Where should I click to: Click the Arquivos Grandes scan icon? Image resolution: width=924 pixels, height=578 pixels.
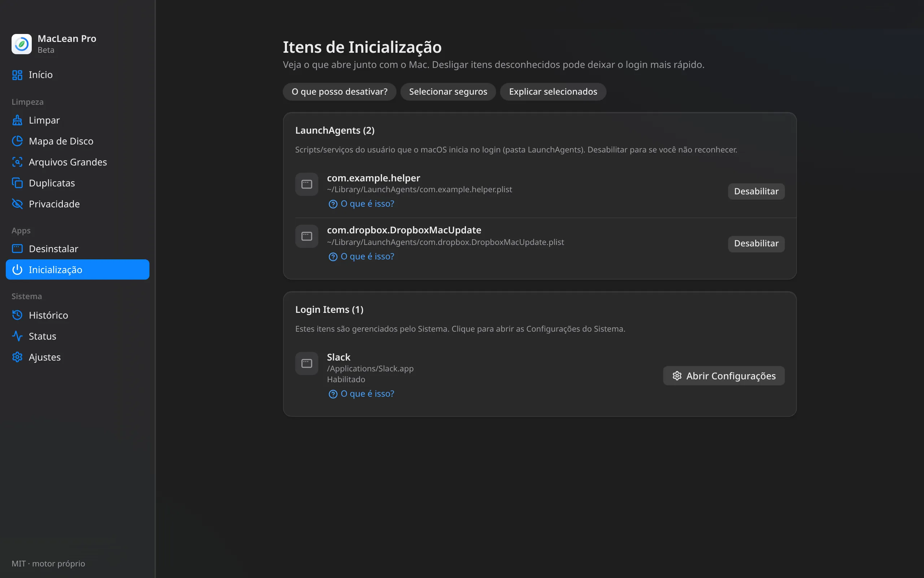[x=17, y=162]
